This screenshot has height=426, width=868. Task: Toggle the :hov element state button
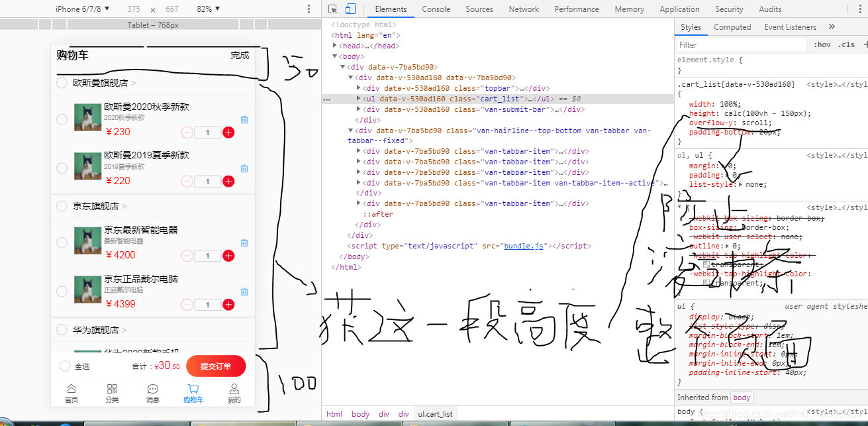[822, 44]
